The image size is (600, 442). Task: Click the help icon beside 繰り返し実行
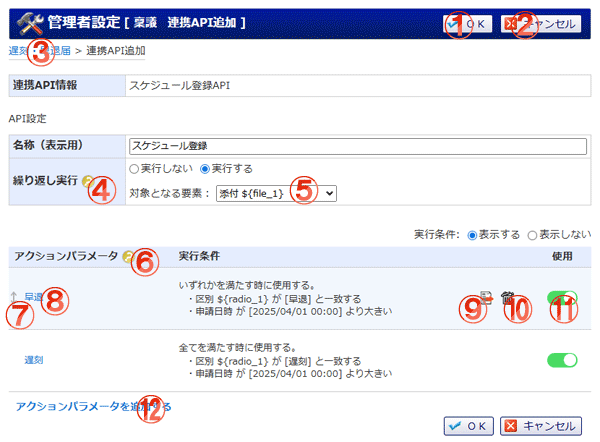pyautogui.click(x=88, y=181)
